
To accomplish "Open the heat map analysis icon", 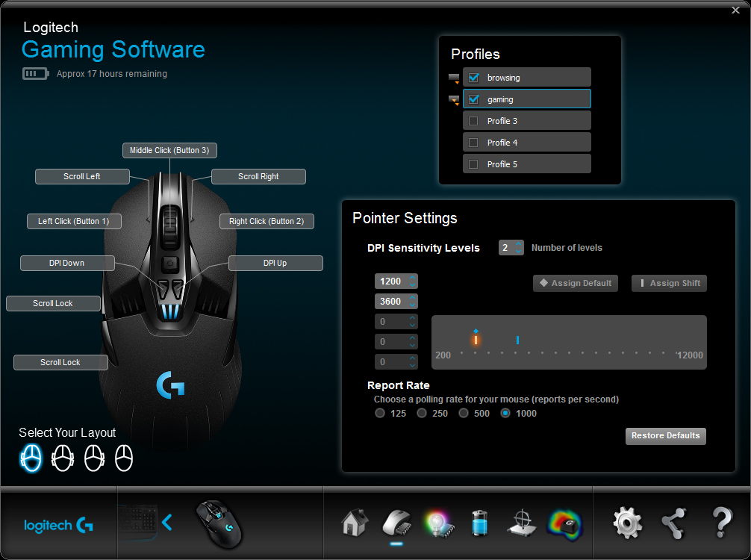I will (x=564, y=523).
